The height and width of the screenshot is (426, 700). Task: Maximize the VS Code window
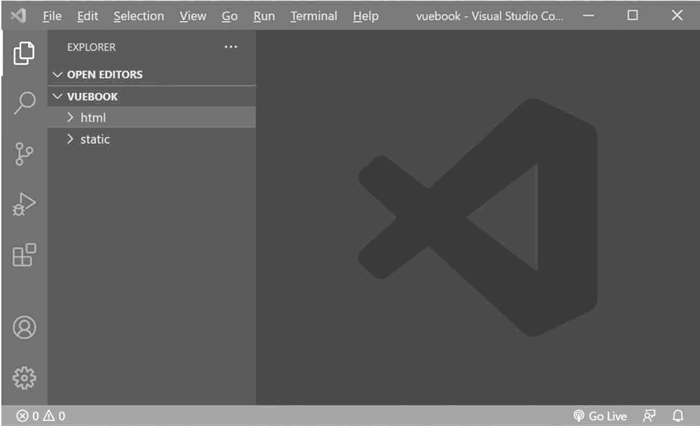click(633, 16)
